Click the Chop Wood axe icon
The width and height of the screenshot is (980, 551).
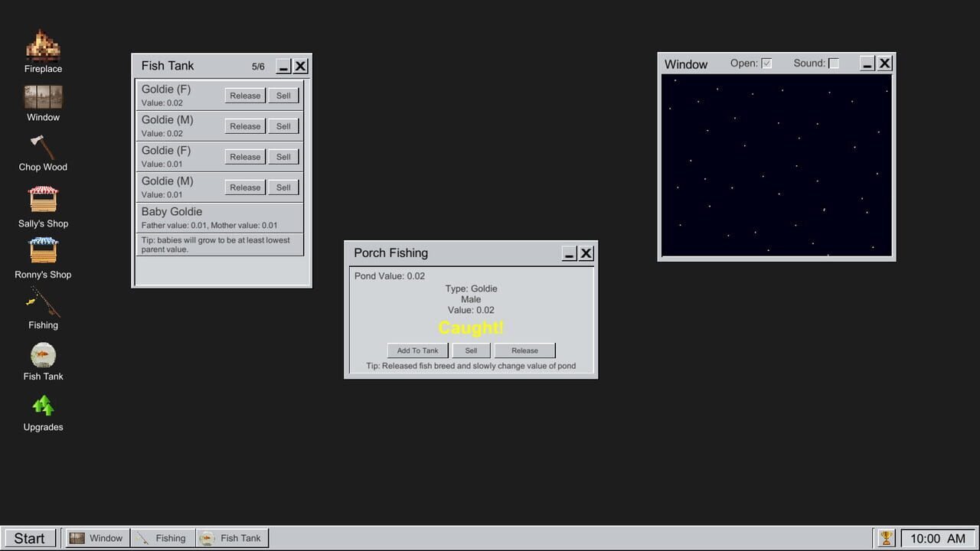pos(43,146)
